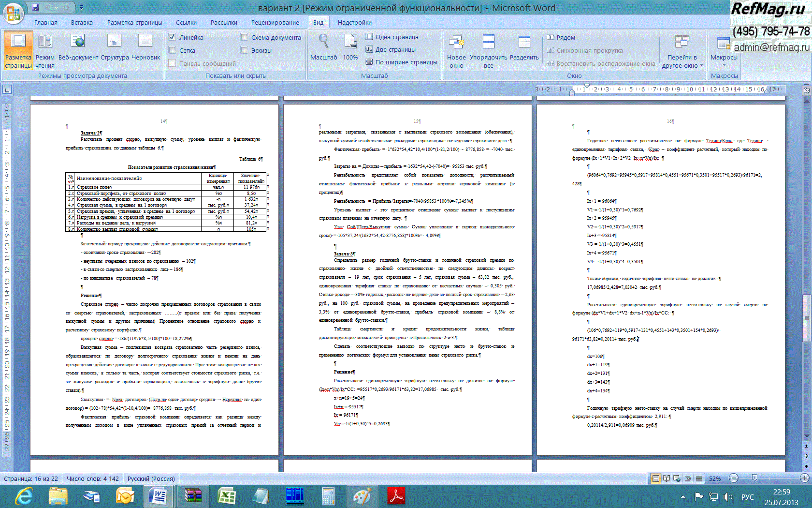
Task: Enable the Сетка gridlines checkbox
Action: tap(172, 50)
